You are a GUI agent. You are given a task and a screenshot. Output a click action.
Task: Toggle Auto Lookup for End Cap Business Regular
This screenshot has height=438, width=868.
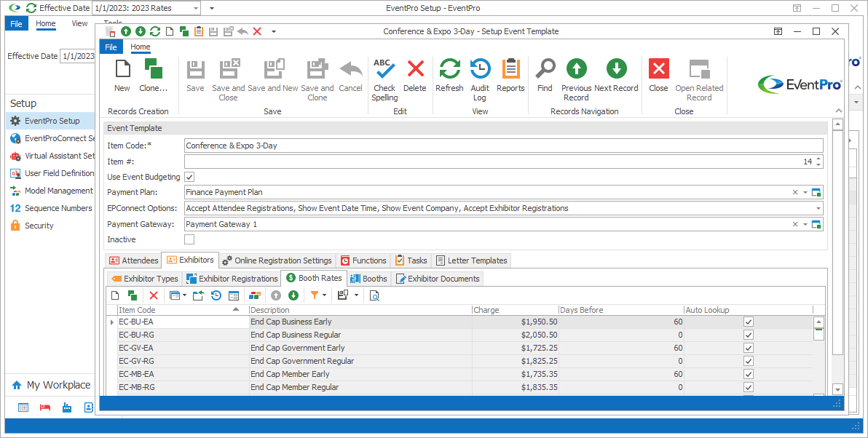[749, 335]
